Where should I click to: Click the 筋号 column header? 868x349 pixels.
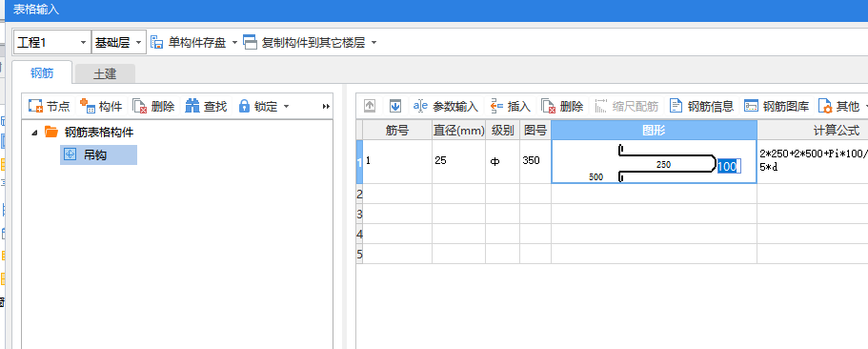click(x=397, y=131)
